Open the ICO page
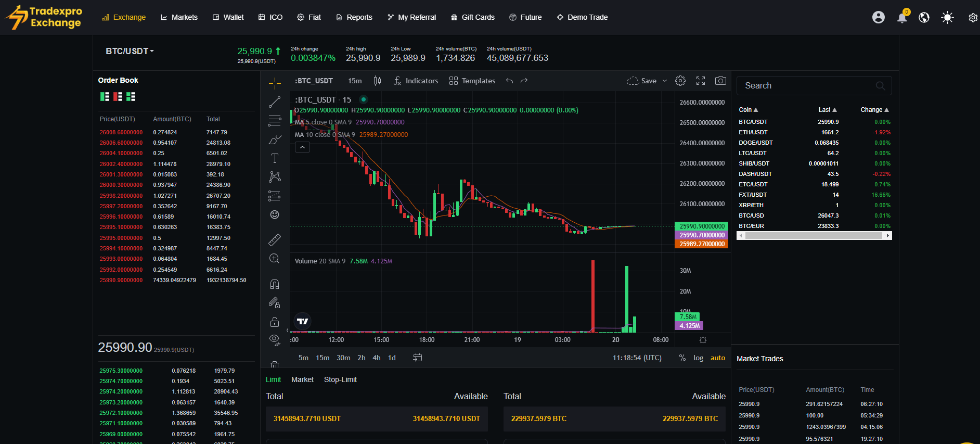Image resolution: width=980 pixels, height=444 pixels. click(x=270, y=17)
